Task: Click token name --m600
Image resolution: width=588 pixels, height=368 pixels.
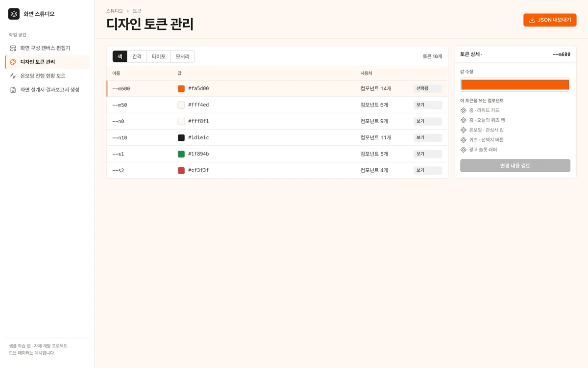Action: 121,89
